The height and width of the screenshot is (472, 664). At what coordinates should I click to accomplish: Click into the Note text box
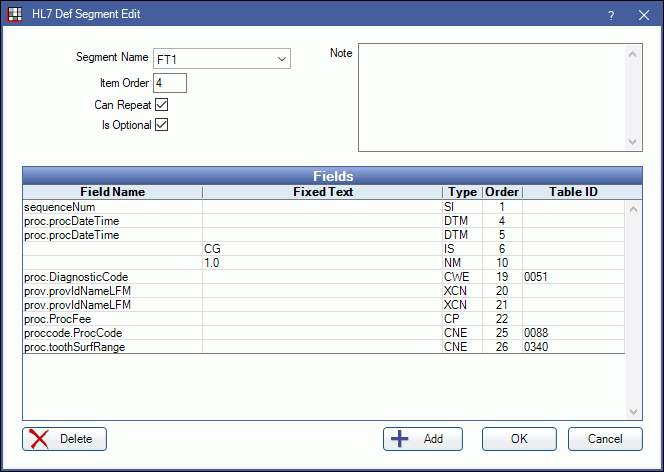pos(490,97)
